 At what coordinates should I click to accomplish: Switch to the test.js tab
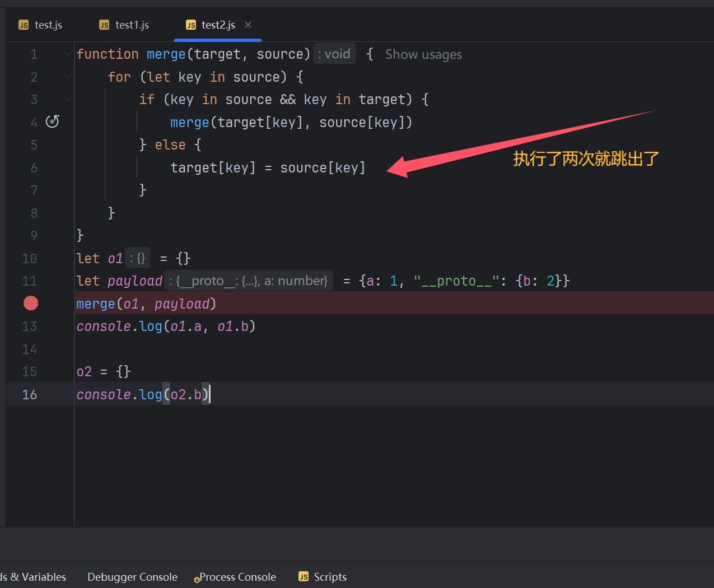click(x=48, y=25)
